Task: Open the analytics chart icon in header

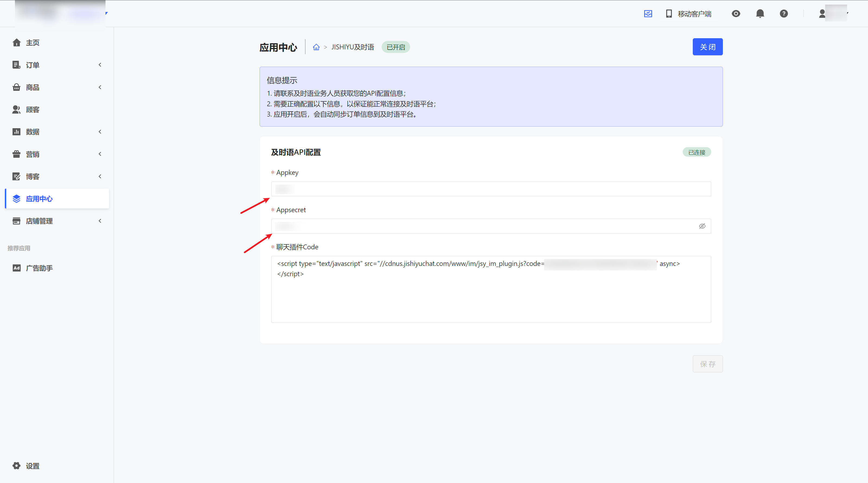Action: 648,14
